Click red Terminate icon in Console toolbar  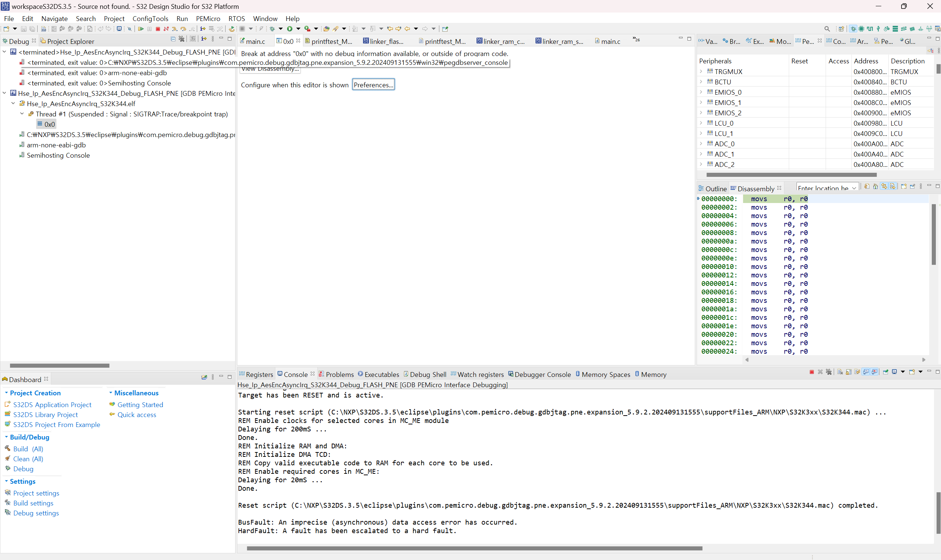(x=812, y=372)
